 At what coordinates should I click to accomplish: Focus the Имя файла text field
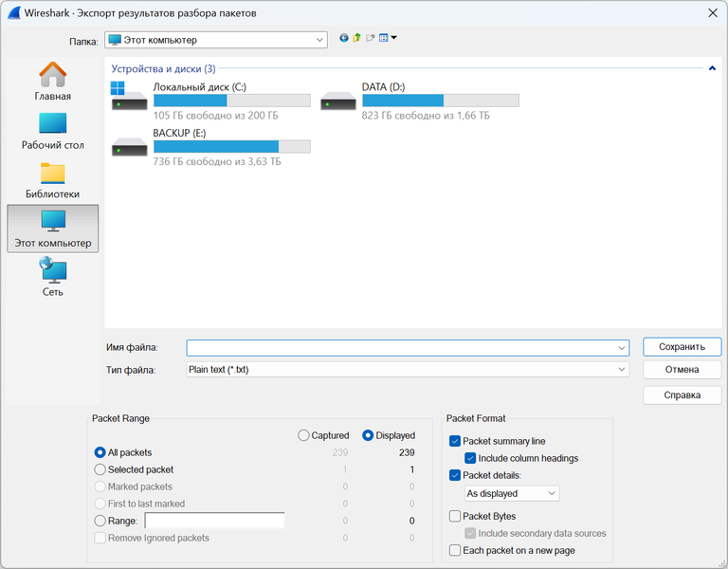402,347
